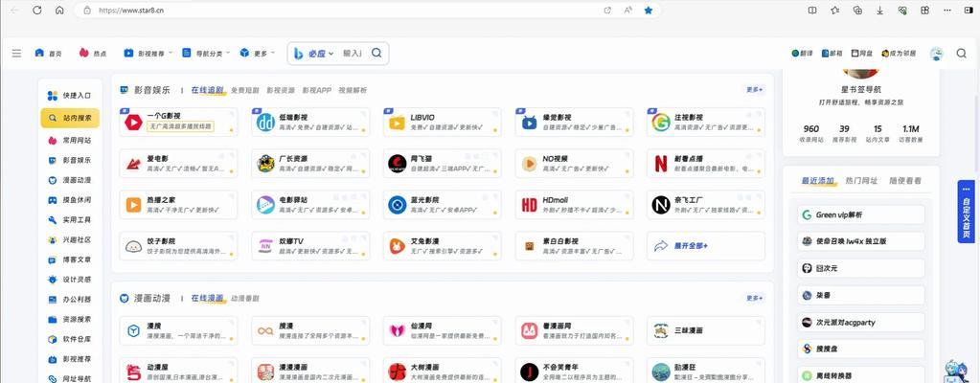Open Green vip解析 in recent list
This screenshot has height=383, width=980.
[x=860, y=214]
